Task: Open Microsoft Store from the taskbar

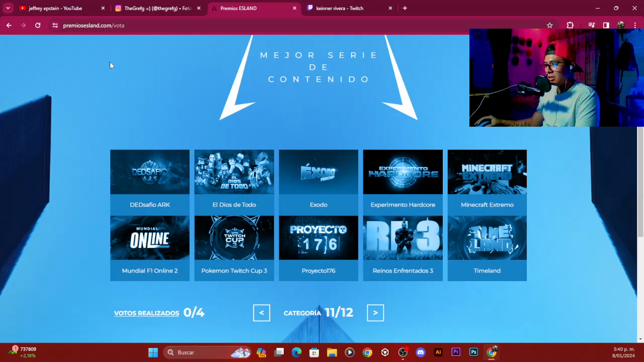Action: pyautogui.click(x=314, y=352)
